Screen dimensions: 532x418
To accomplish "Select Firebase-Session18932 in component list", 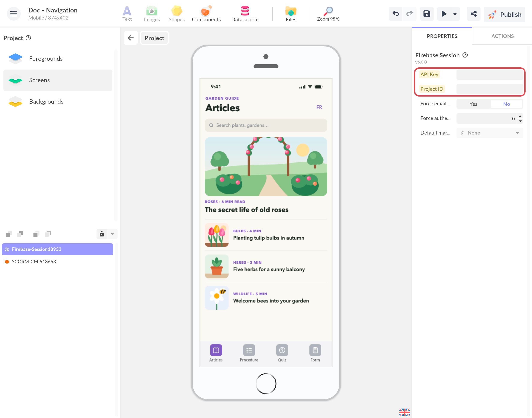I will click(x=57, y=249).
